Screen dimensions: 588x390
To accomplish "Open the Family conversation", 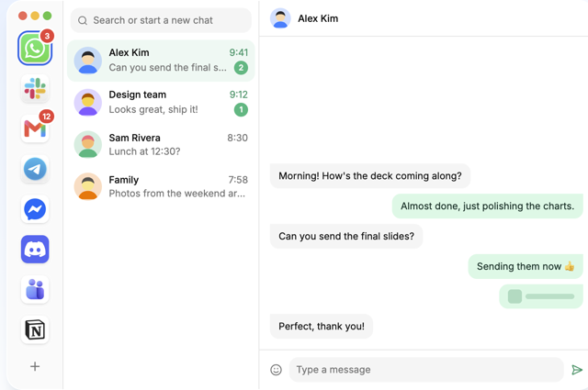I will click(161, 186).
